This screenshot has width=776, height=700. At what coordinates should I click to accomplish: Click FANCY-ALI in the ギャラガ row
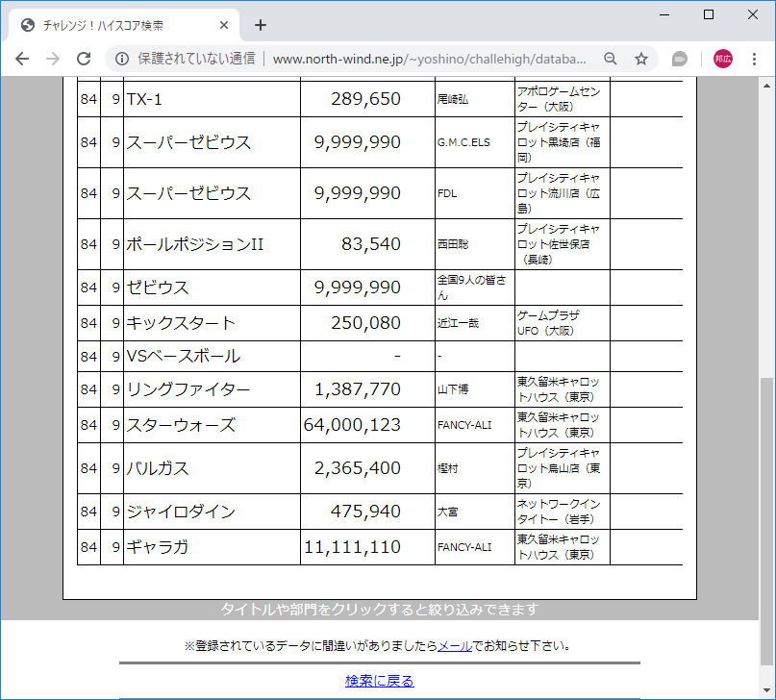[464, 547]
